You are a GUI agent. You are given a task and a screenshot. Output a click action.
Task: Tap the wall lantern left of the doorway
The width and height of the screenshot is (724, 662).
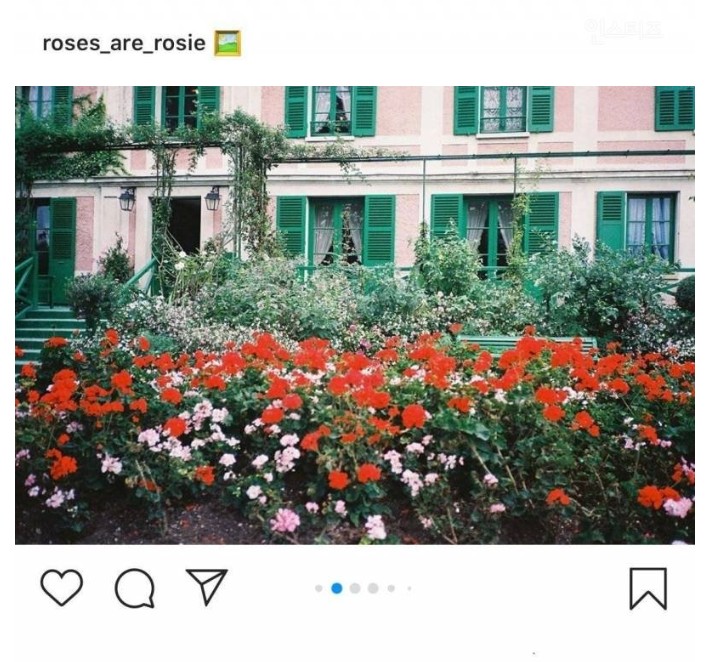[x=127, y=199]
